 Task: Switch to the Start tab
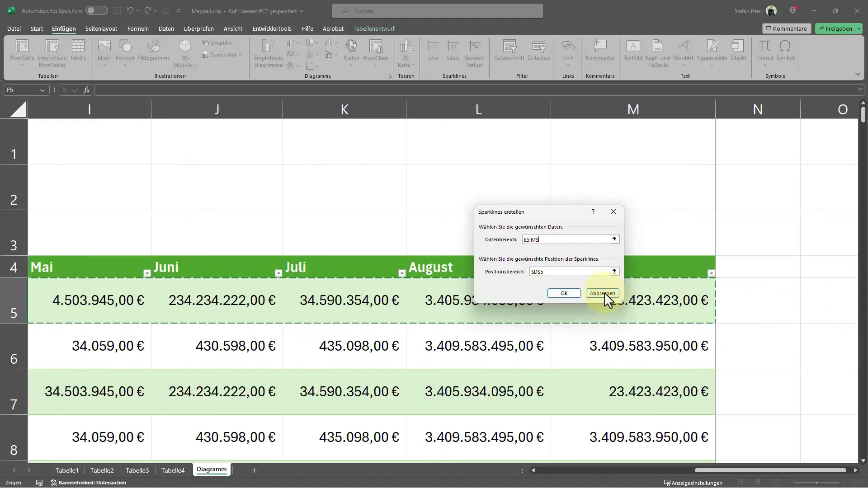click(37, 28)
